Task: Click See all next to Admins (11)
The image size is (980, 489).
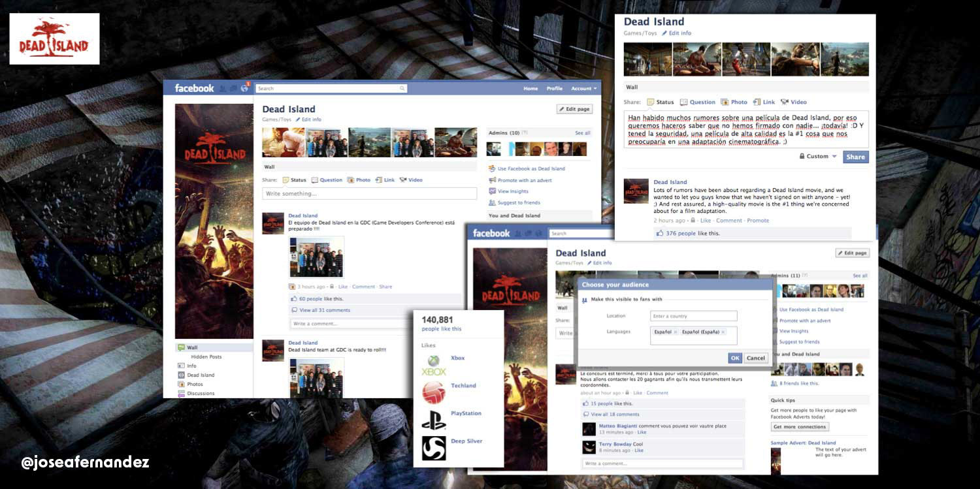Action: click(x=860, y=276)
